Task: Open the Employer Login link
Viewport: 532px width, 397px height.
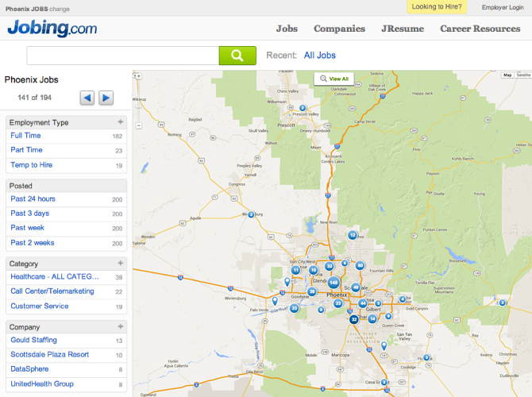Action: [503, 7]
